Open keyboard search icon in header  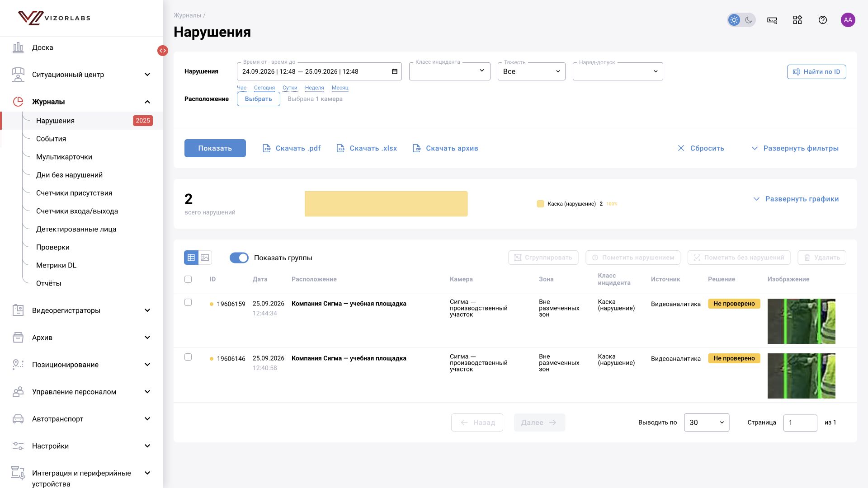click(x=772, y=20)
